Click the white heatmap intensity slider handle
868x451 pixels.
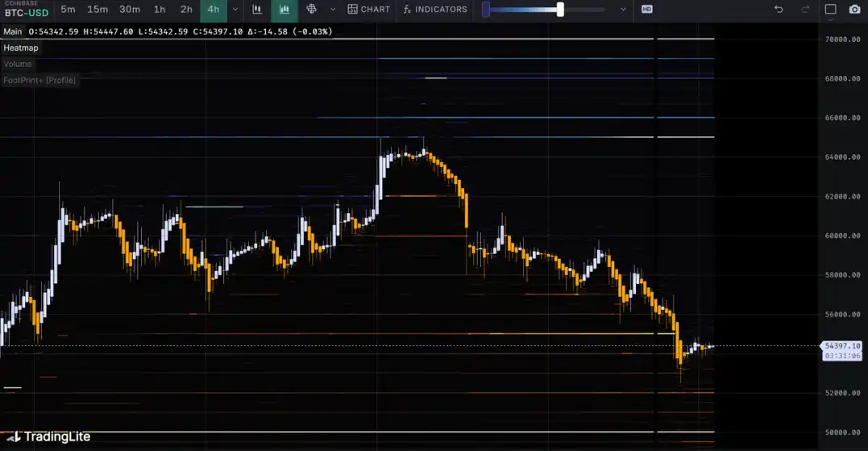pyautogui.click(x=560, y=10)
